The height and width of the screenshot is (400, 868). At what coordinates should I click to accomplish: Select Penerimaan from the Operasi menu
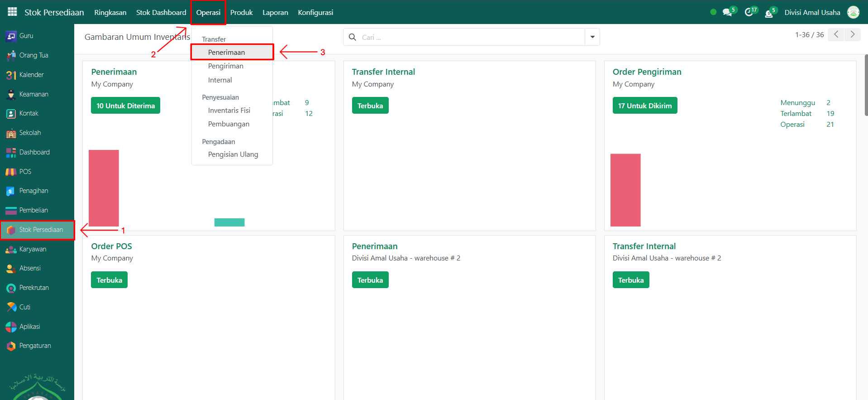pos(226,52)
